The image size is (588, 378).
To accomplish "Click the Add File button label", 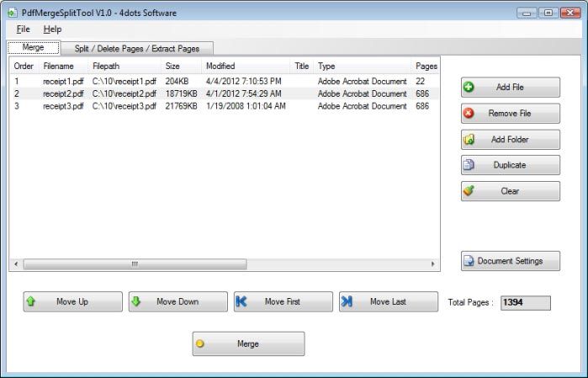I will [510, 87].
